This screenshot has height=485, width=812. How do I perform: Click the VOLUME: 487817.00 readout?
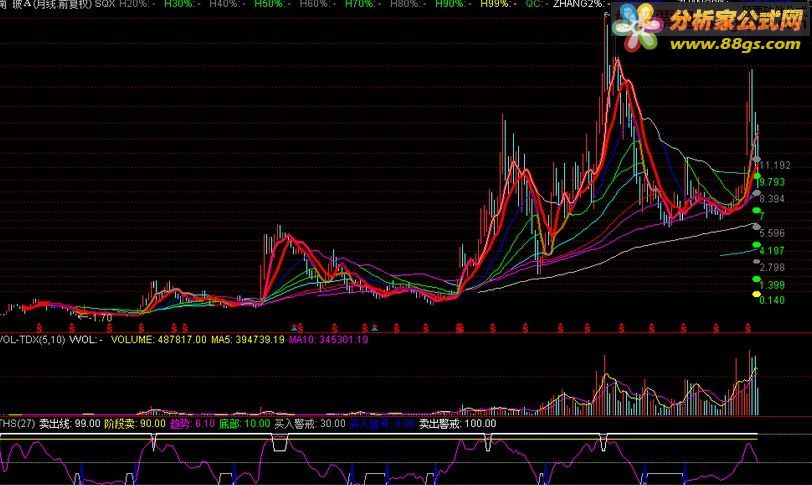pyautogui.click(x=158, y=340)
